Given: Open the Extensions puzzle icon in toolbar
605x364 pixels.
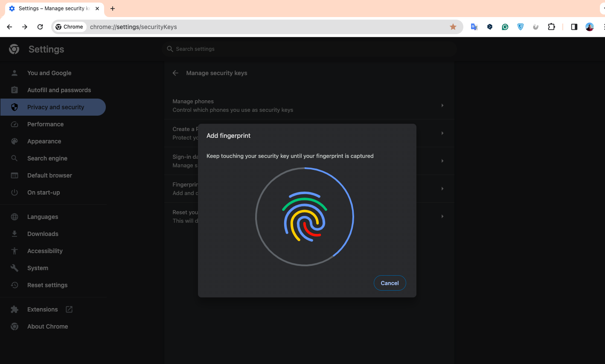Looking at the screenshot, I should coord(551,27).
